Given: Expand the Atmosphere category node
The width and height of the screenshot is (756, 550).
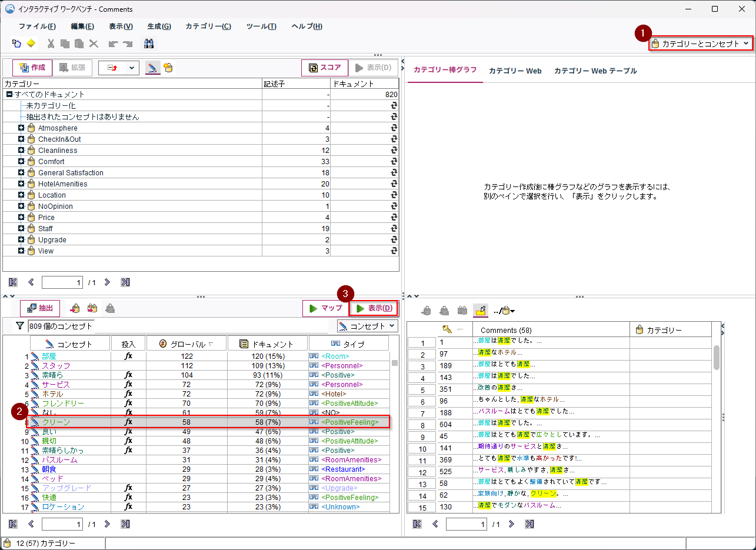Looking at the screenshot, I should click(21, 128).
